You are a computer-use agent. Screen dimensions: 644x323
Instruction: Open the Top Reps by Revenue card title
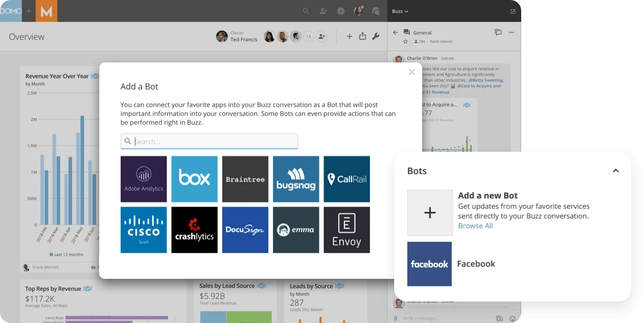point(53,289)
